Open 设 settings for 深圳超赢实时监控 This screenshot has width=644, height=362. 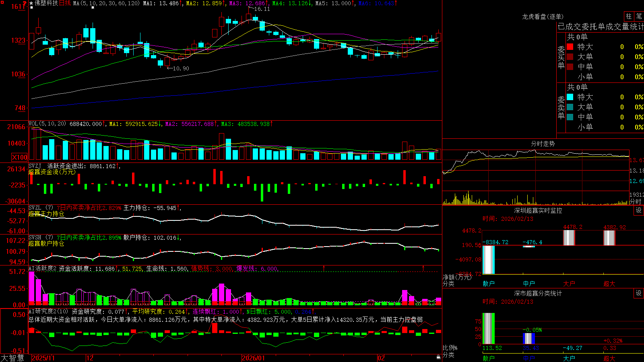click(639, 210)
